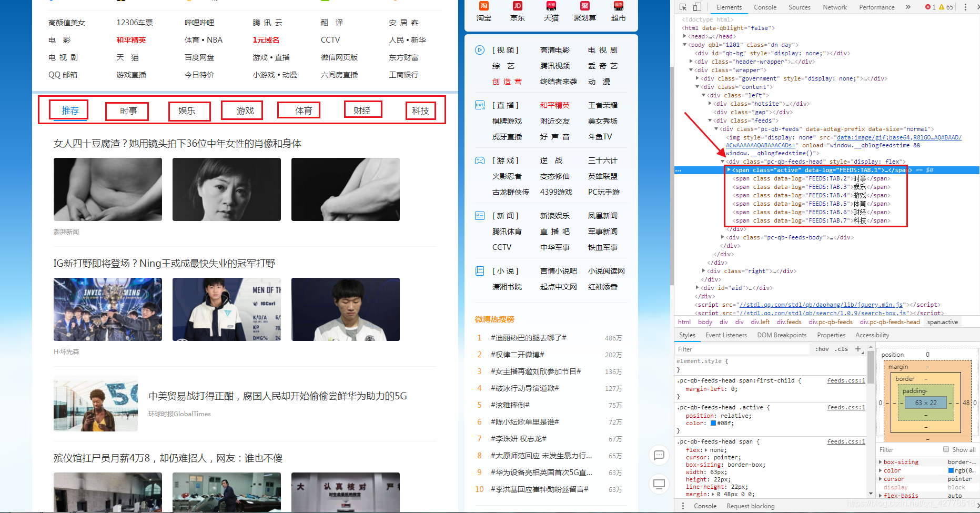Switch to the Console DevTools tab
980x513 pixels.
point(765,7)
